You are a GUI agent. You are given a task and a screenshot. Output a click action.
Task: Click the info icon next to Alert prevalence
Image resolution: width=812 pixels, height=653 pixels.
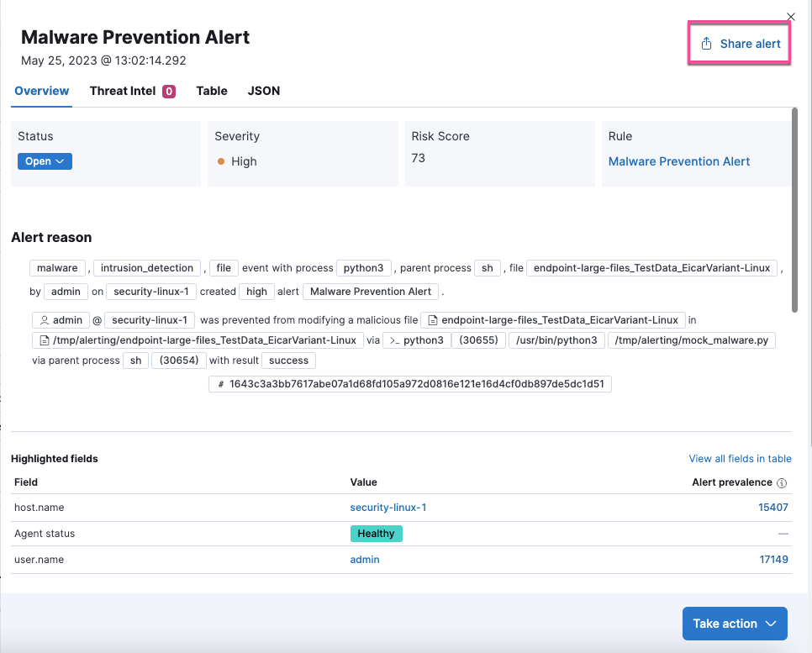point(783,482)
